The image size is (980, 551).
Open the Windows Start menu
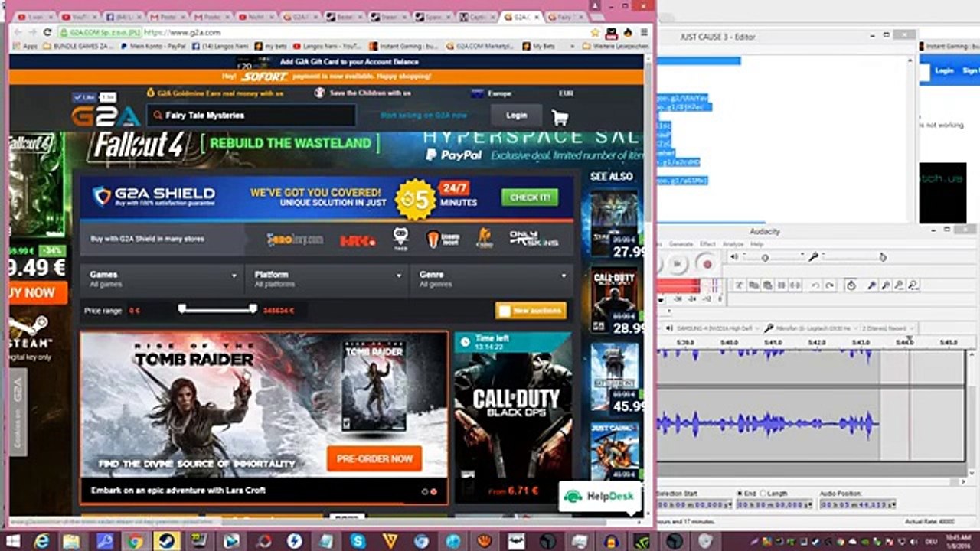[13, 541]
